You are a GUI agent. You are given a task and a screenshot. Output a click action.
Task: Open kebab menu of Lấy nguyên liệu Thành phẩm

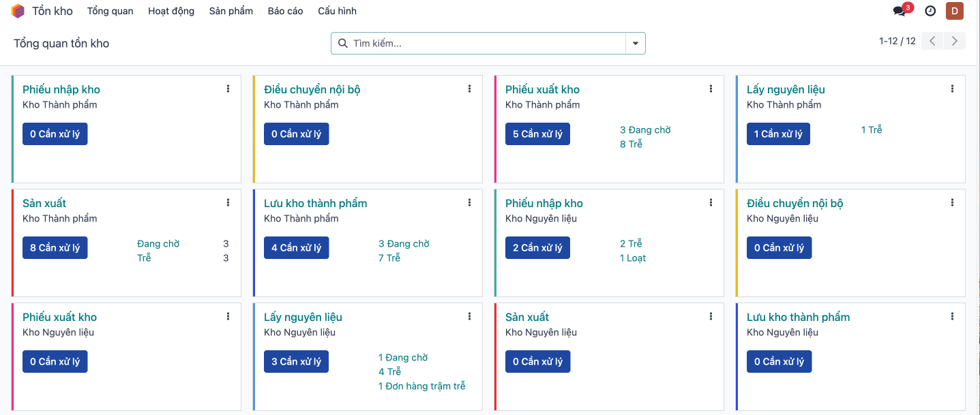[952, 89]
